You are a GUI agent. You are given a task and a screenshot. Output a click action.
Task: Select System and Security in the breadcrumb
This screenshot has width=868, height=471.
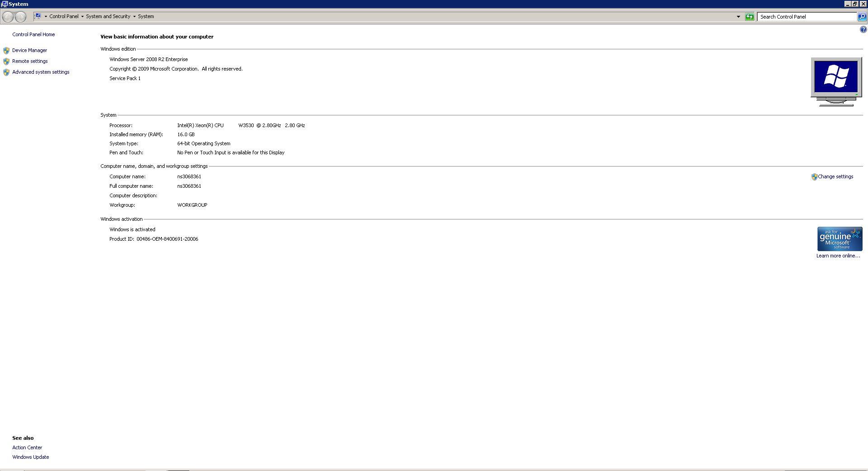108,16
